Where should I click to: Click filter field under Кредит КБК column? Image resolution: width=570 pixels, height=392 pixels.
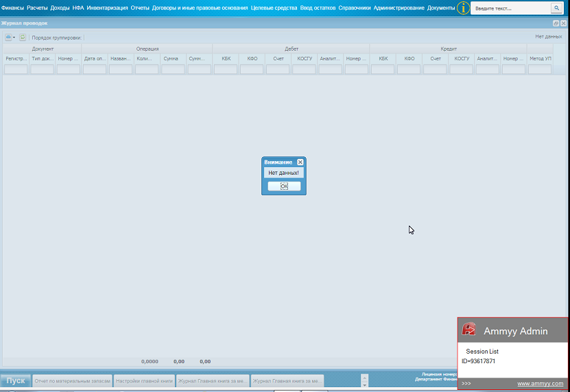[x=383, y=69]
